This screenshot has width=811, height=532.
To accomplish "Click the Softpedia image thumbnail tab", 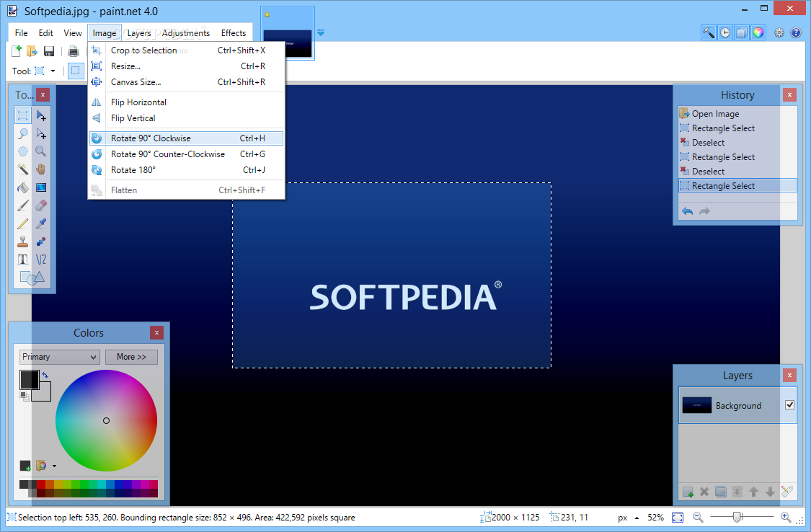I will 288,33.
